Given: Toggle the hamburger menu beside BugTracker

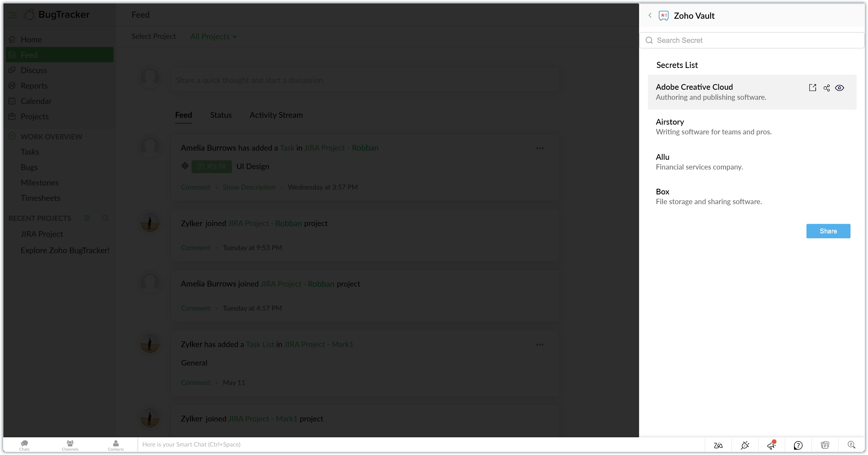Looking at the screenshot, I should (x=13, y=15).
